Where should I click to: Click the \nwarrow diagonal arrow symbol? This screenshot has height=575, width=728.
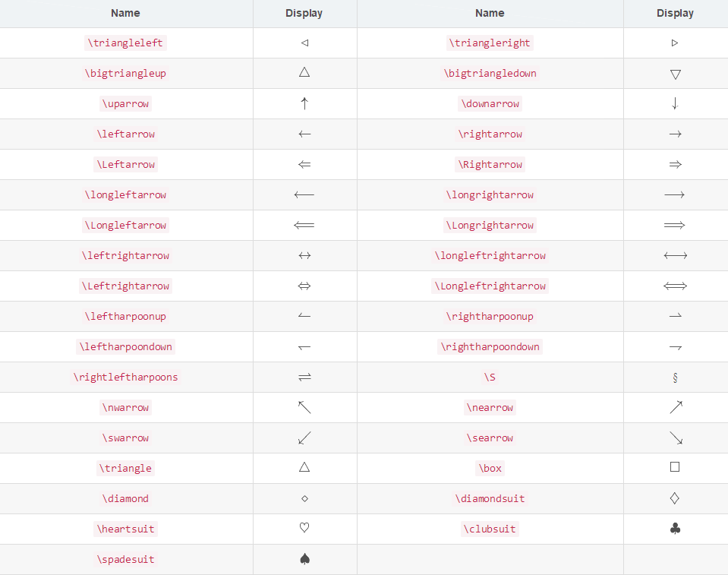click(x=304, y=407)
